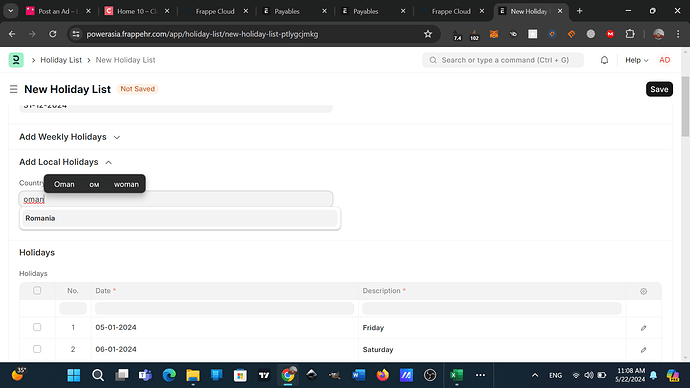Open TradingView from the taskbar
The width and height of the screenshot is (690, 388).
point(264,375)
